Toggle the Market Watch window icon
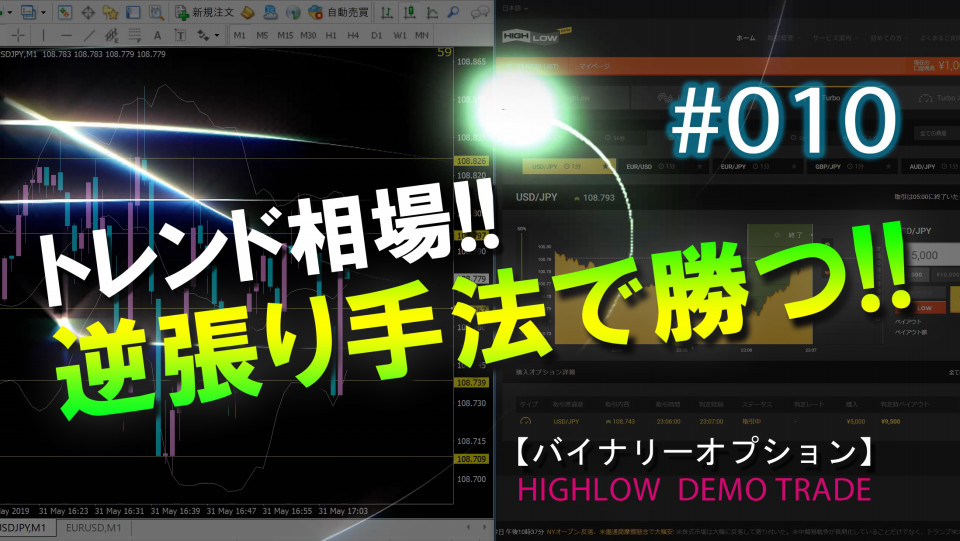Image resolution: width=960 pixels, height=541 pixels. pyautogui.click(x=64, y=12)
